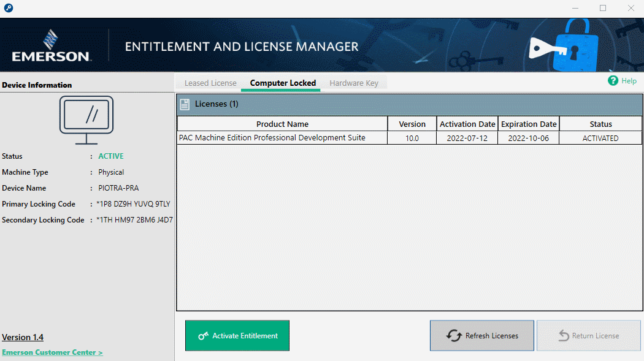The width and height of the screenshot is (644, 361).
Task: Open the Emerson Customer Center link
Action: tap(52, 352)
